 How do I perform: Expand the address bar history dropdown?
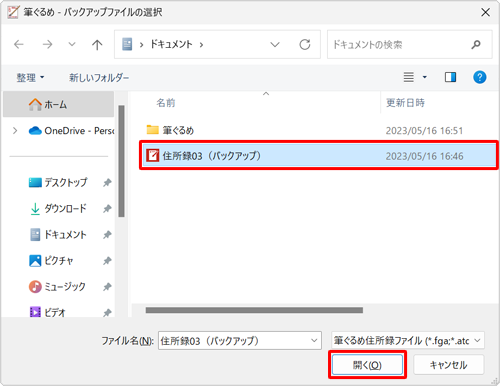(x=275, y=44)
